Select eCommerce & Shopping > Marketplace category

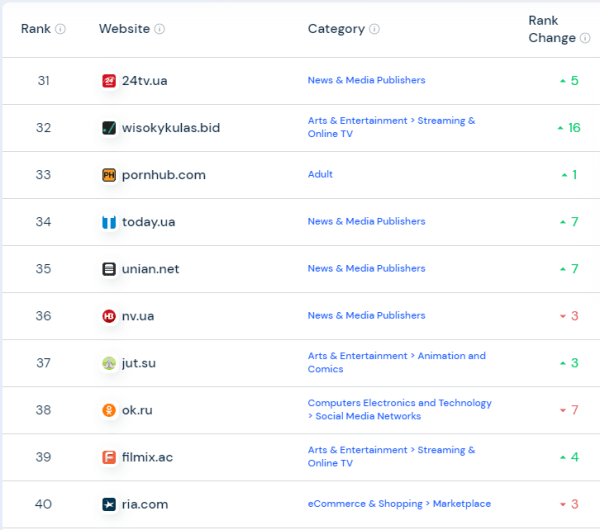pos(399,503)
